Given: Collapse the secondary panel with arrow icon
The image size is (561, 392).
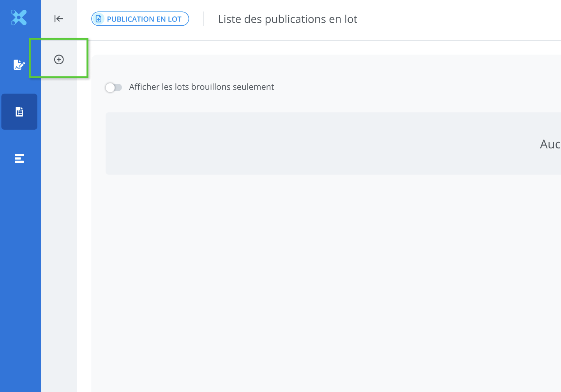Looking at the screenshot, I should click(x=58, y=19).
